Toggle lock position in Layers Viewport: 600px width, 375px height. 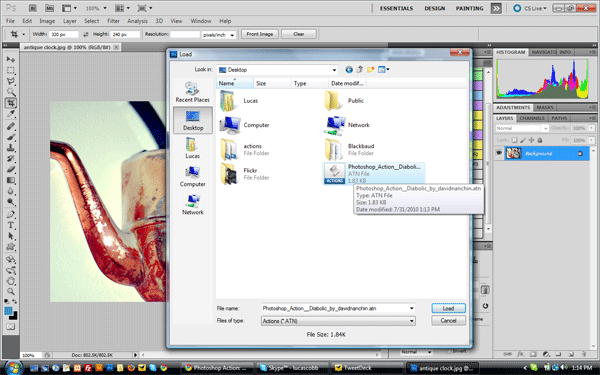[x=532, y=140]
